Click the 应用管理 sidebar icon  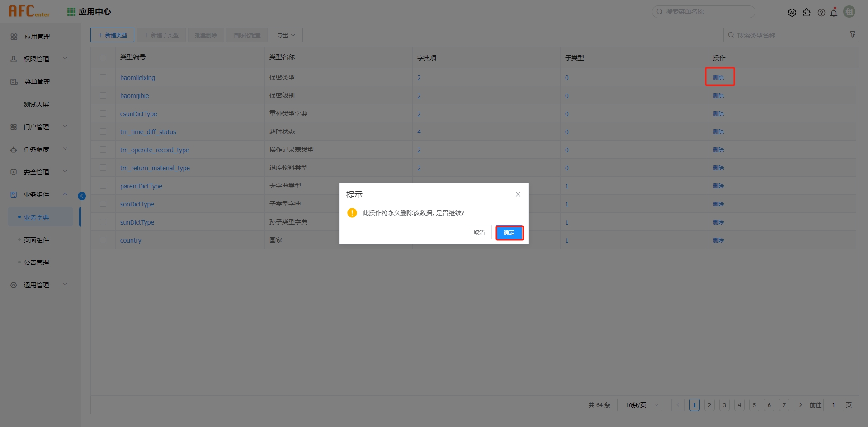point(14,37)
